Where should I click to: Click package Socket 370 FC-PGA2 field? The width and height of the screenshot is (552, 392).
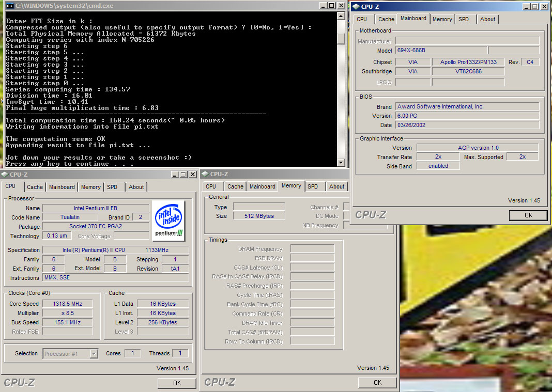[x=96, y=227]
